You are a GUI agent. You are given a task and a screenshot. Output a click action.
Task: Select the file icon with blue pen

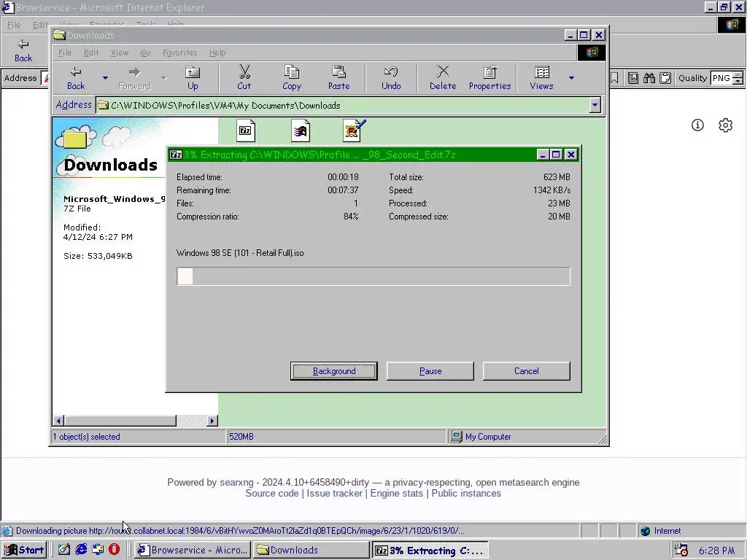354,131
